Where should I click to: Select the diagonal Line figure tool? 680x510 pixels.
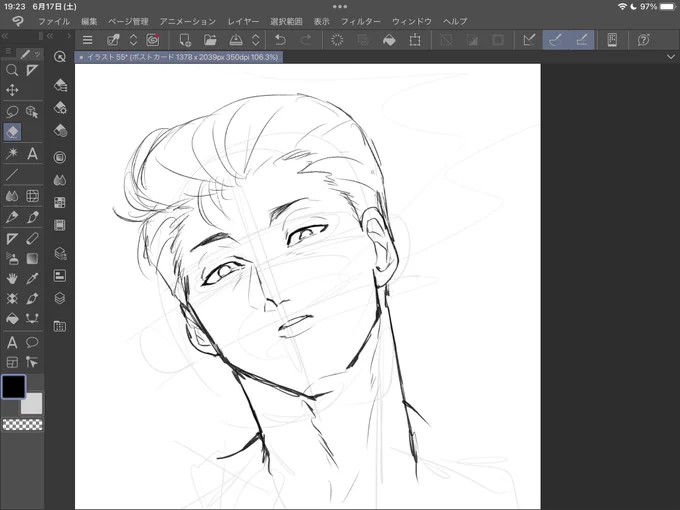[12, 175]
